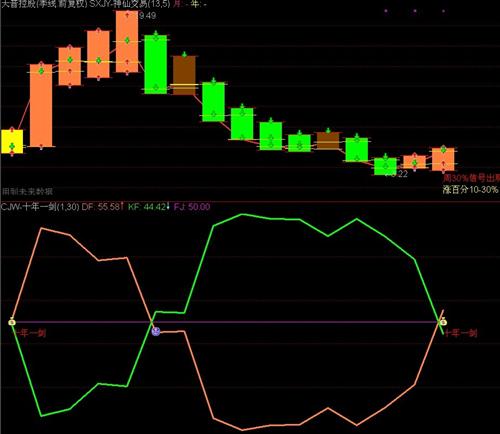500x434 pixels.
Task: Click the brown candlestick next to the tallest green candle
Action: (x=184, y=75)
